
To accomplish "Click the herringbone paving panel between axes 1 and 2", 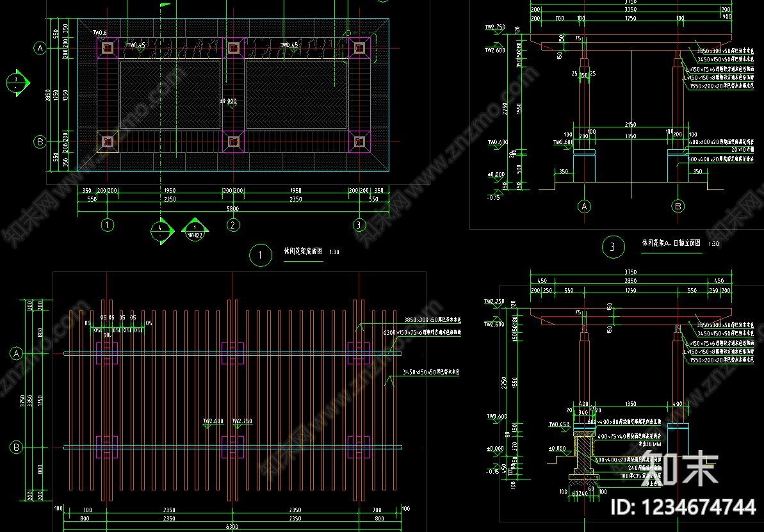I will 170,95.
